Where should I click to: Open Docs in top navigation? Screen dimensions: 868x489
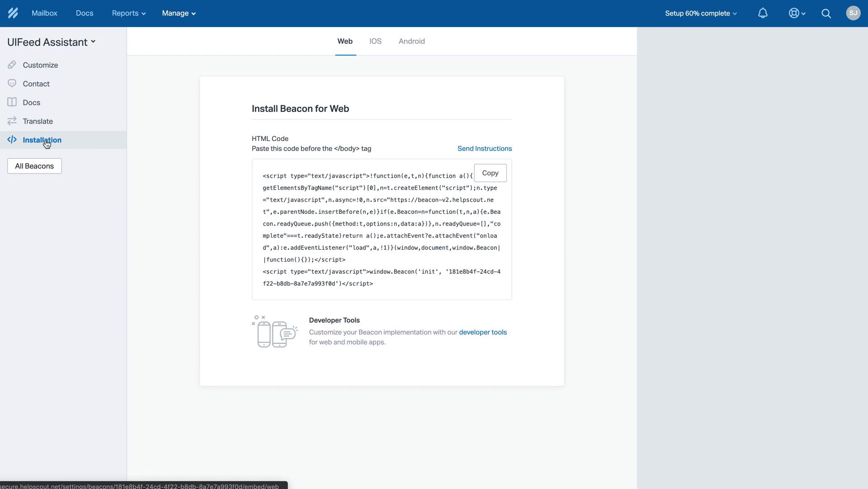point(85,13)
